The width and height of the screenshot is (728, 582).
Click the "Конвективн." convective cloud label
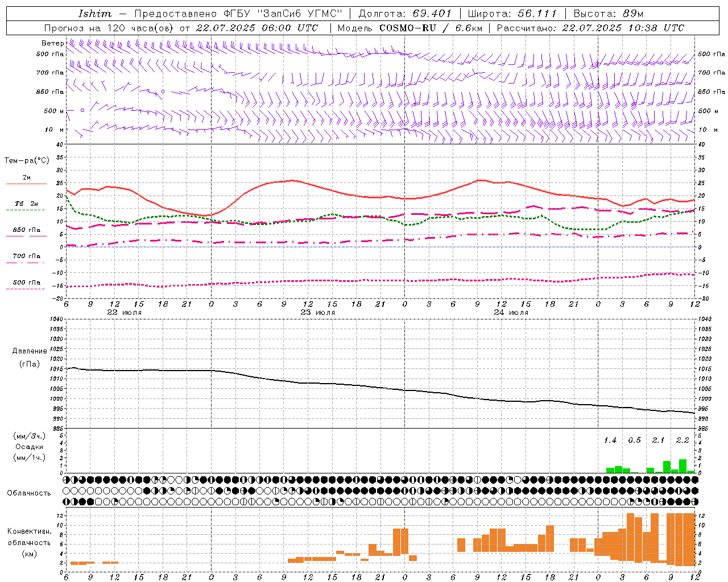click(30, 531)
